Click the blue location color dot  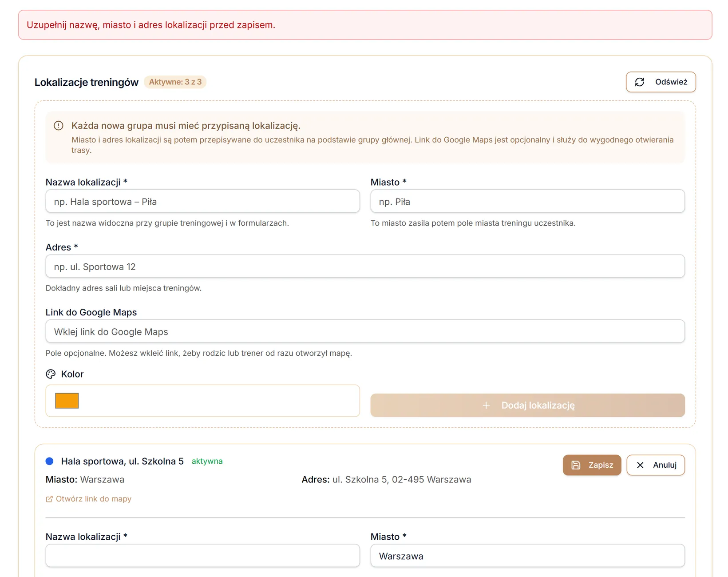[50, 462]
